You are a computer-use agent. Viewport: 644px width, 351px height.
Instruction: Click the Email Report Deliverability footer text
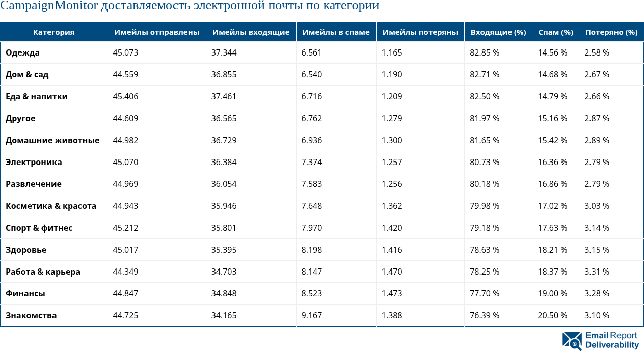click(610, 341)
